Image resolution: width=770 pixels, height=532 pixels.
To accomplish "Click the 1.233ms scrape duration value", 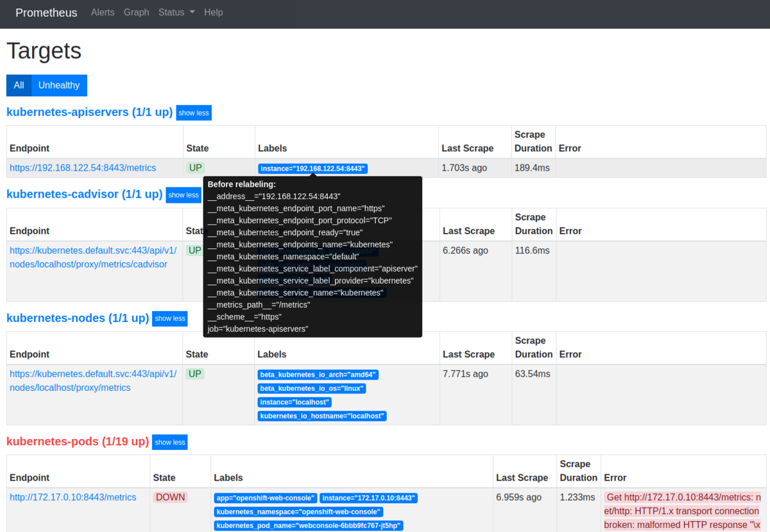I will [578, 497].
